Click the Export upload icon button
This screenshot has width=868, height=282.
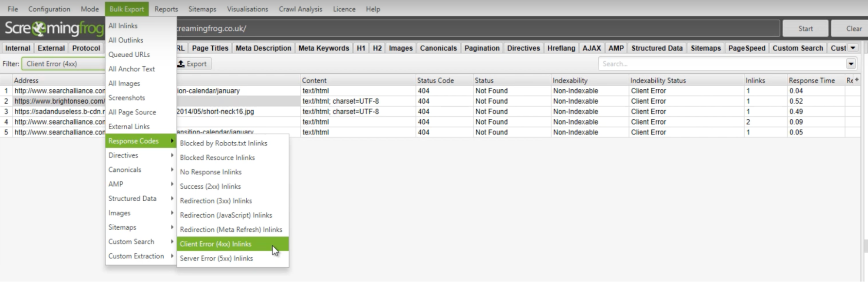click(192, 64)
